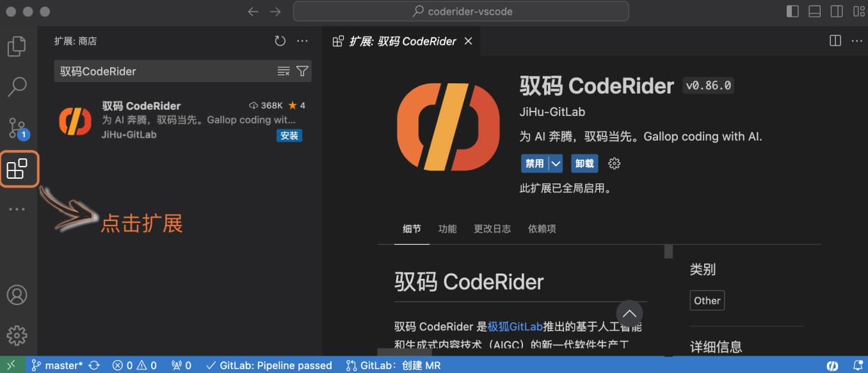This screenshot has width=868, height=373.
Task: Click the Refresh extensions icon
Action: pos(280,40)
